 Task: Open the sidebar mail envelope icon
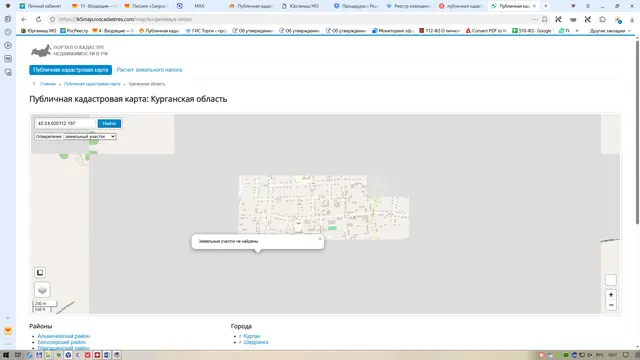pyautogui.click(x=8, y=331)
